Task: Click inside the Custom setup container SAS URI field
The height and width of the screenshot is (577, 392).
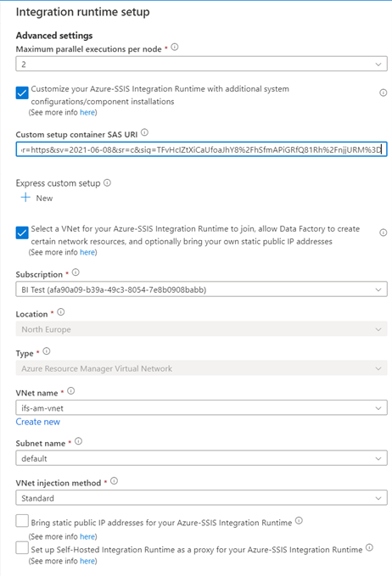Action: coord(201,149)
